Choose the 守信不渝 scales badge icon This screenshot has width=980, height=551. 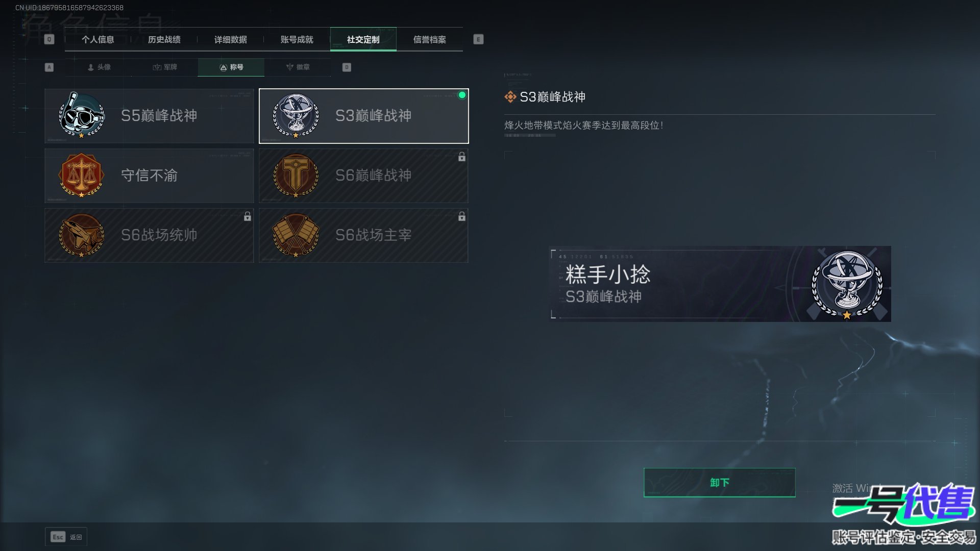point(82,175)
